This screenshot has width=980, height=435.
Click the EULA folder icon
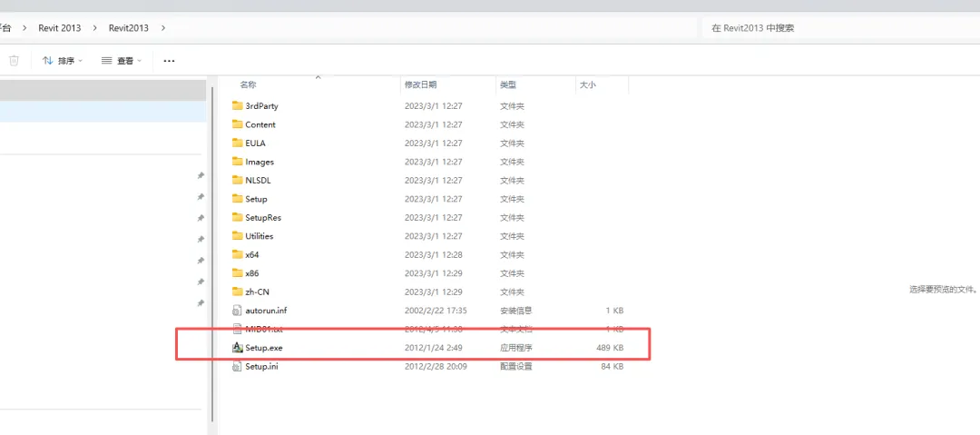pos(237,143)
